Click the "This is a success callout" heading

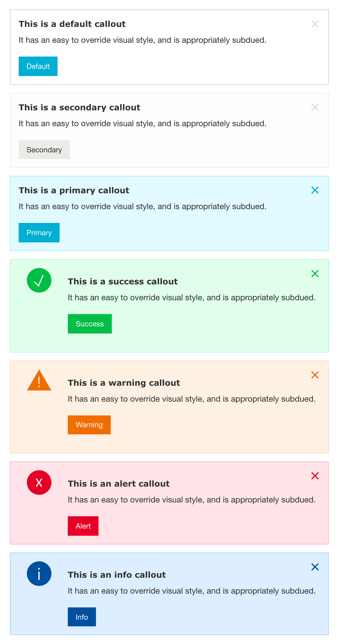123,281
